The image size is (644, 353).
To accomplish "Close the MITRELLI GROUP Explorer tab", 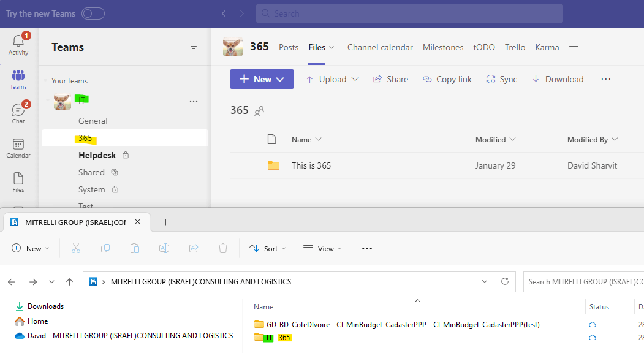I will (138, 222).
